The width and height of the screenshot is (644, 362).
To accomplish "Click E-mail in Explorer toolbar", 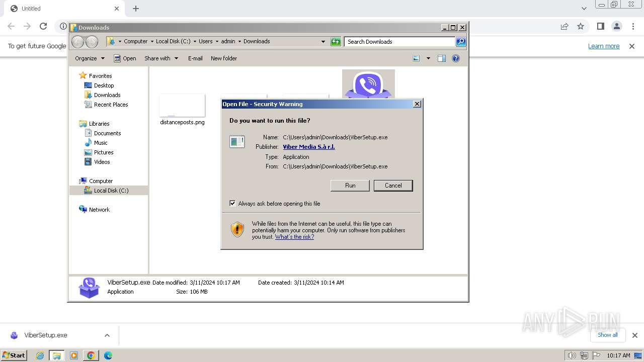I will click(195, 58).
